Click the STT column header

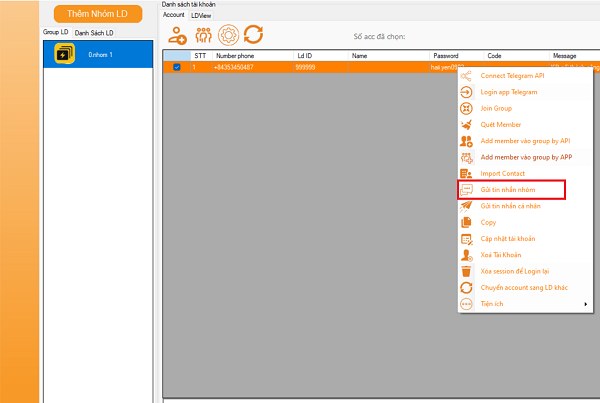[201, 56]
